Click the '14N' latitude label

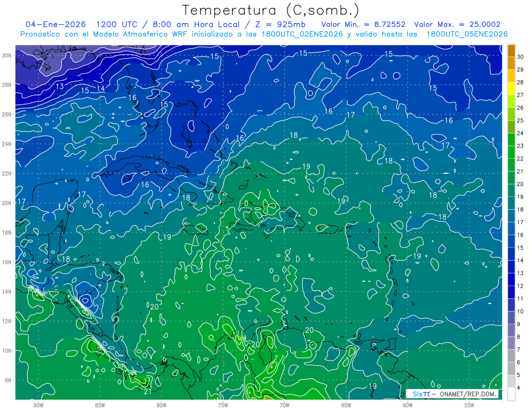[7, 291]
